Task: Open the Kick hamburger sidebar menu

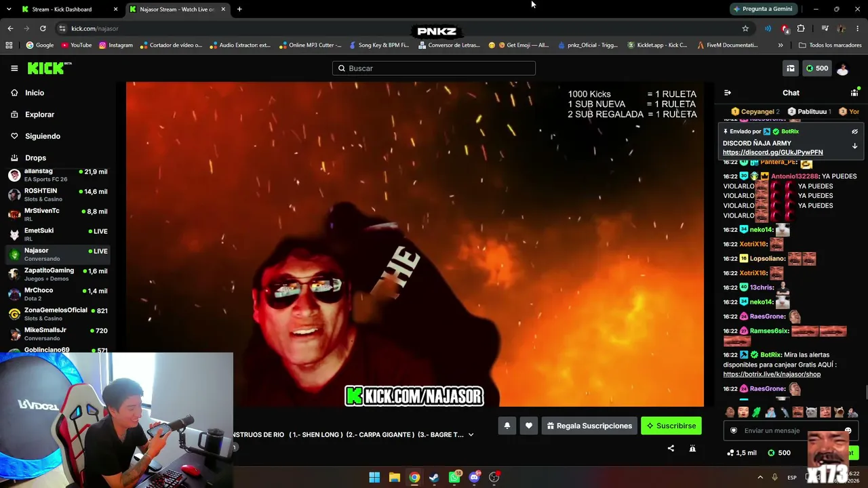Action: click(14, 68)
